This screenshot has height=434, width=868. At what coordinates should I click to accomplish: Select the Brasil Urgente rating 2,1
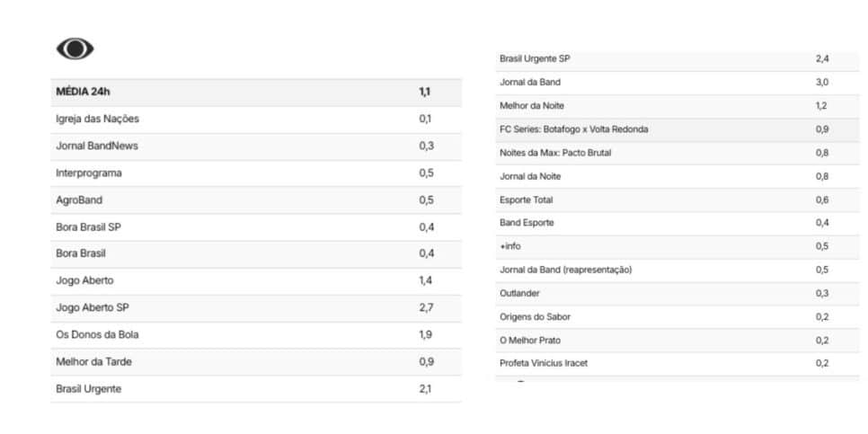(425, 389)
